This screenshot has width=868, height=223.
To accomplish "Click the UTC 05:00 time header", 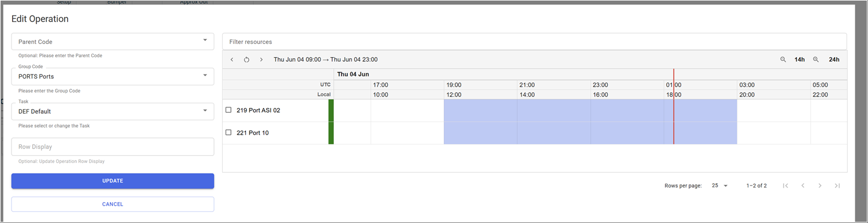I will [x=820, y=85].
